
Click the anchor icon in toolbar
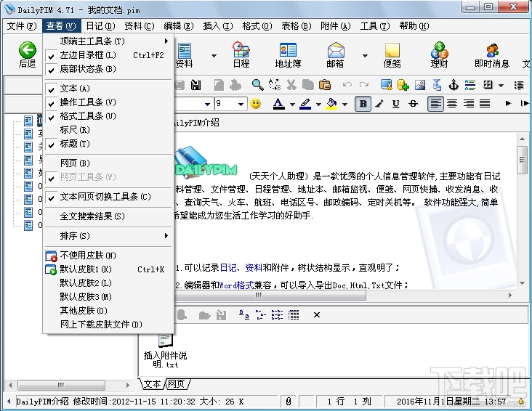(454, 85)
